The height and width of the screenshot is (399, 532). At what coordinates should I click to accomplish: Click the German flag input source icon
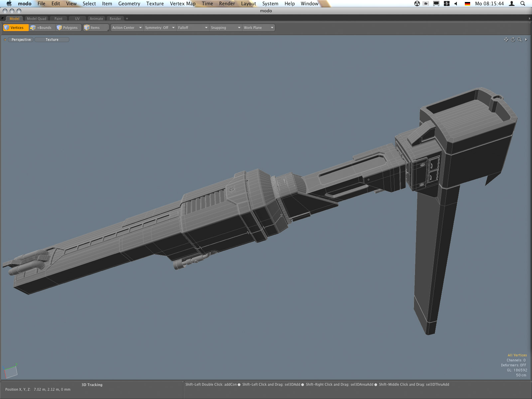point(467,4)
